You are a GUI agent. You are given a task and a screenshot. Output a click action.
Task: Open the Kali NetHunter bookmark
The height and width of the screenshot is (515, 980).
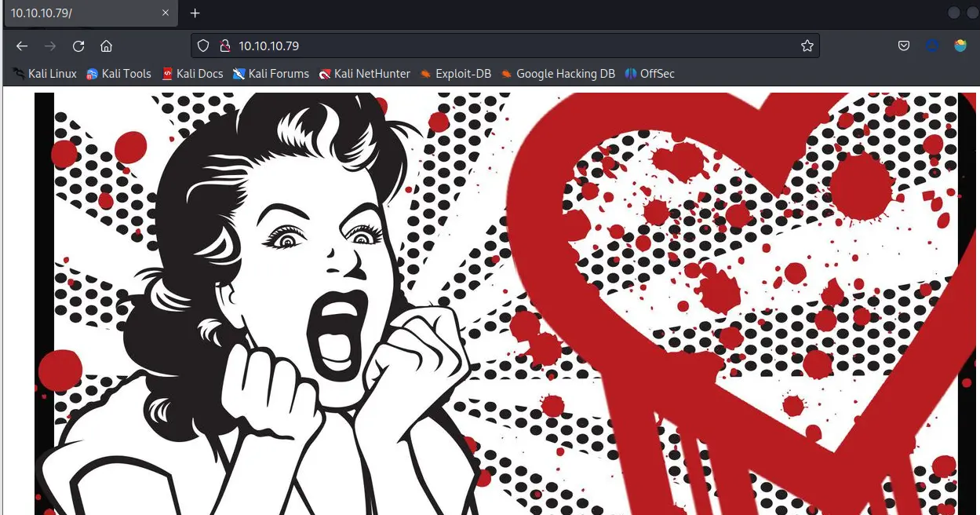coord(365,74)
